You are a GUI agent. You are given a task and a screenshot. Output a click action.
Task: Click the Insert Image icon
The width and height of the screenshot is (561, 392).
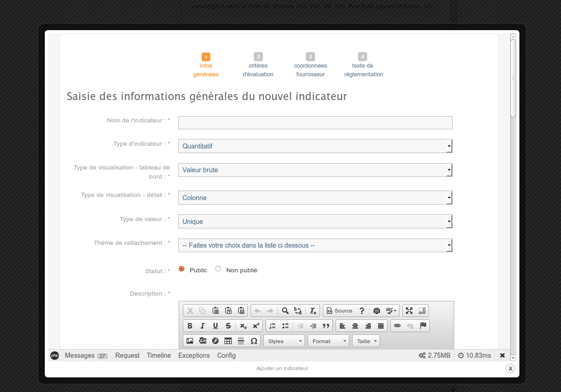pos(190,341)
